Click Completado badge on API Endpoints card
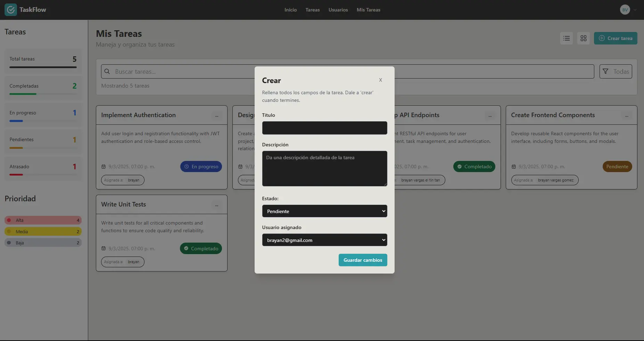Viewport: 644px width, 341px height. (474, 167)
